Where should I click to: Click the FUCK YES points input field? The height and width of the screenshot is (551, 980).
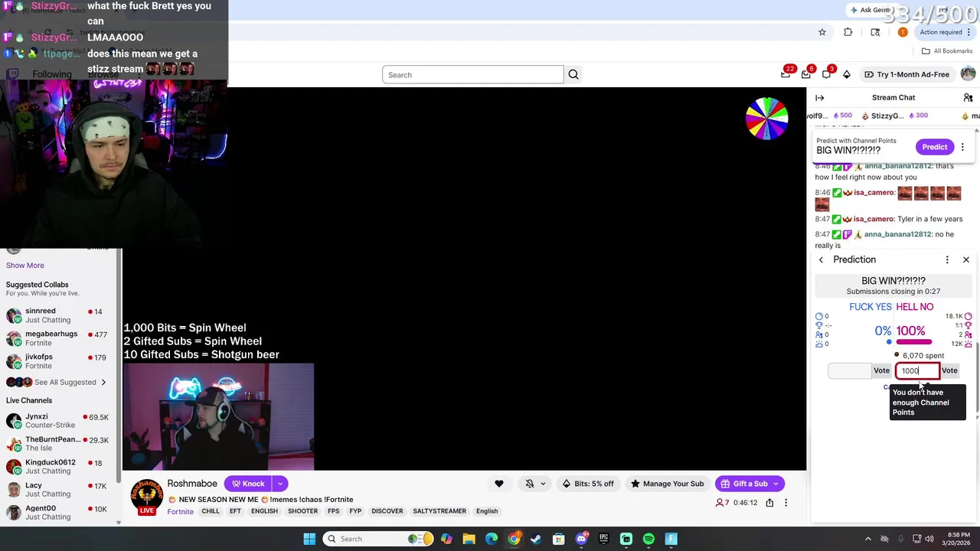[x=849, y=370]
